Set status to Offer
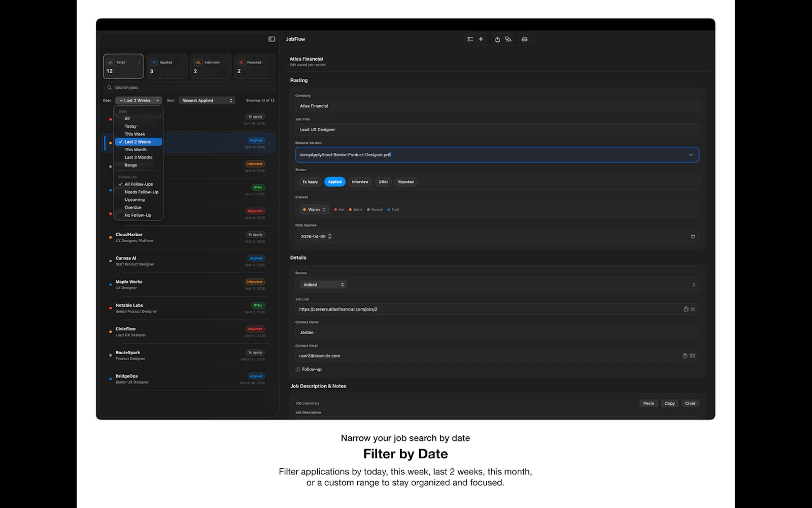812x508 pixels. [383, 182]
